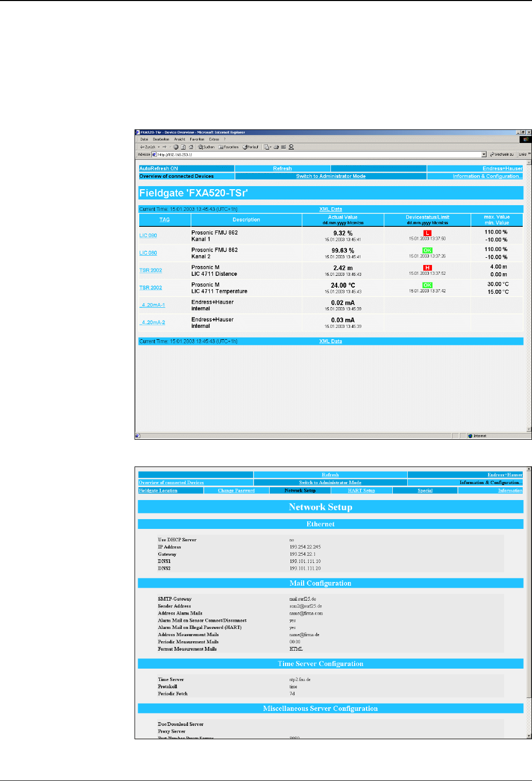Open TSR 2002 tag for LIC 4711 Distance

pos(151,271)
